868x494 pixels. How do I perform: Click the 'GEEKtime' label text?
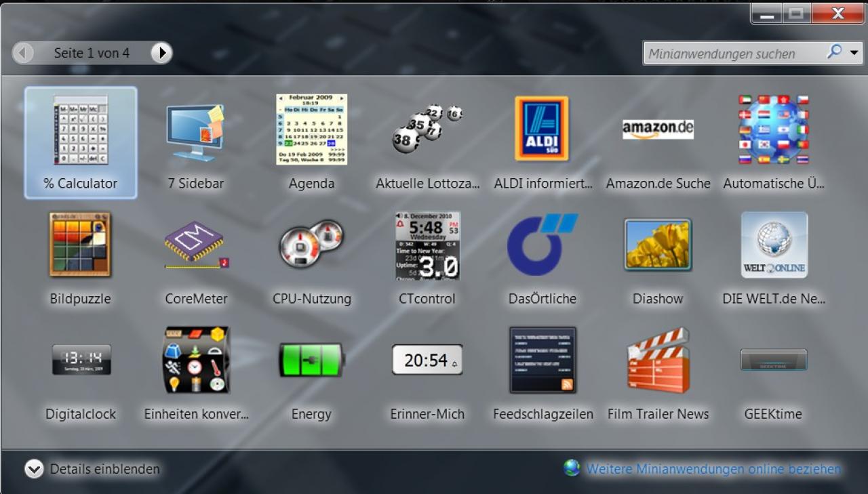(773, 414)
